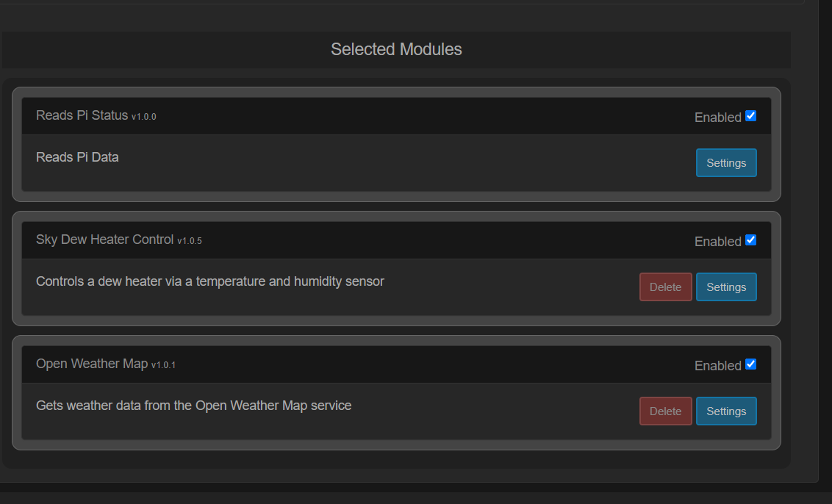Image resolution: width=832 pixels, height=504 pixels.
Task: Select the Open Weather Map module title
Action: (92, 364)
